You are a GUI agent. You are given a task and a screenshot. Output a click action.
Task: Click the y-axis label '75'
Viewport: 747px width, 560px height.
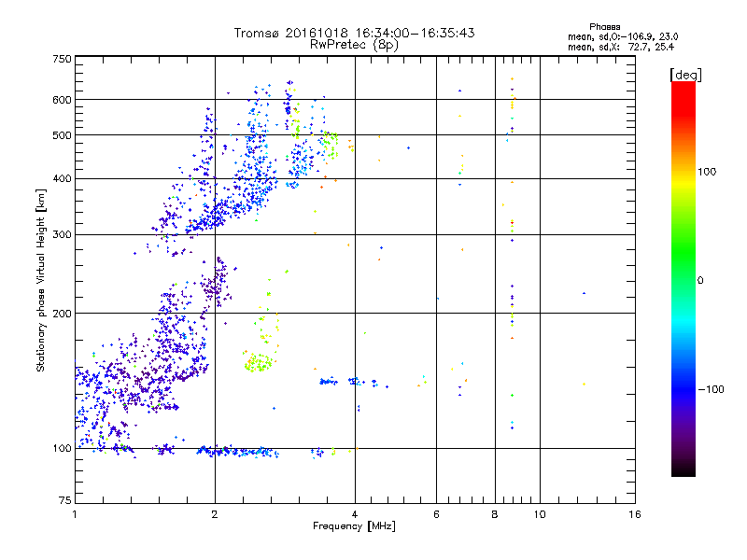tap(65, 500)
